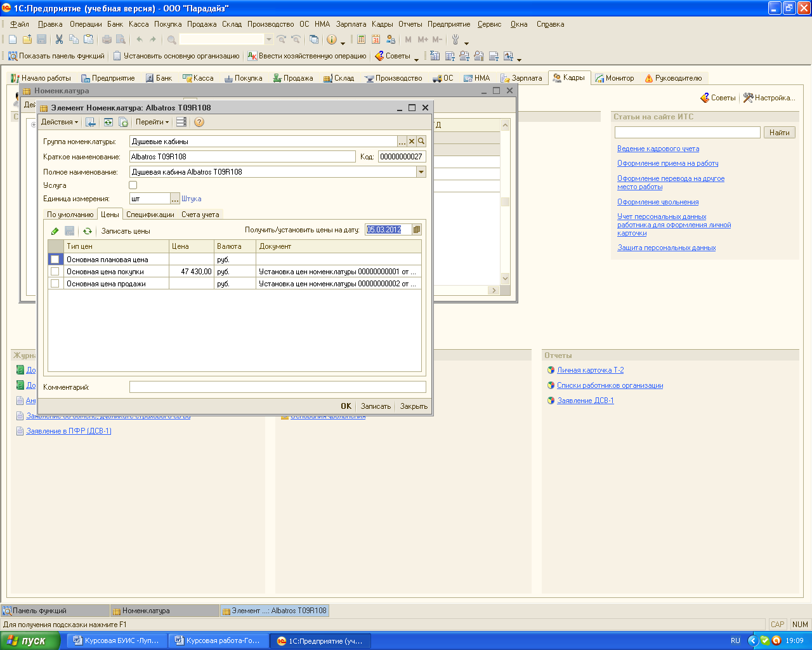Screen dimensions: 812x650
Task: Clear Группа номенклатуры with the X icon
Action: 412,142
